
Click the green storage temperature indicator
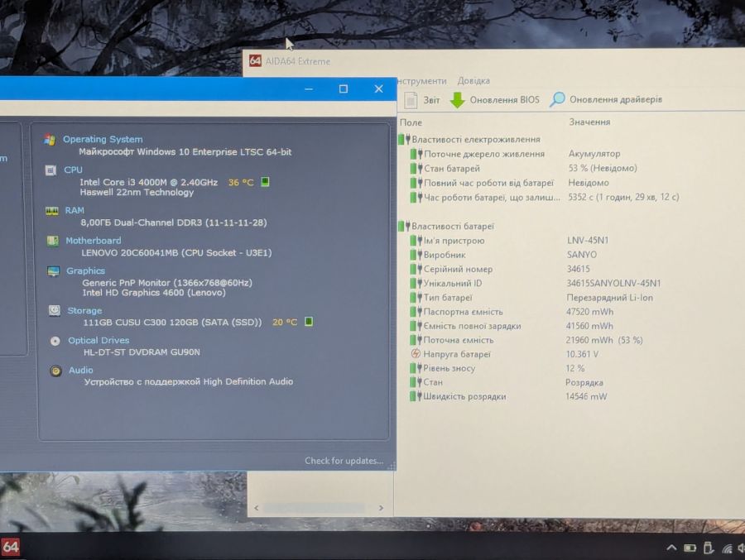pyautogui.click(x=309, y=322)
